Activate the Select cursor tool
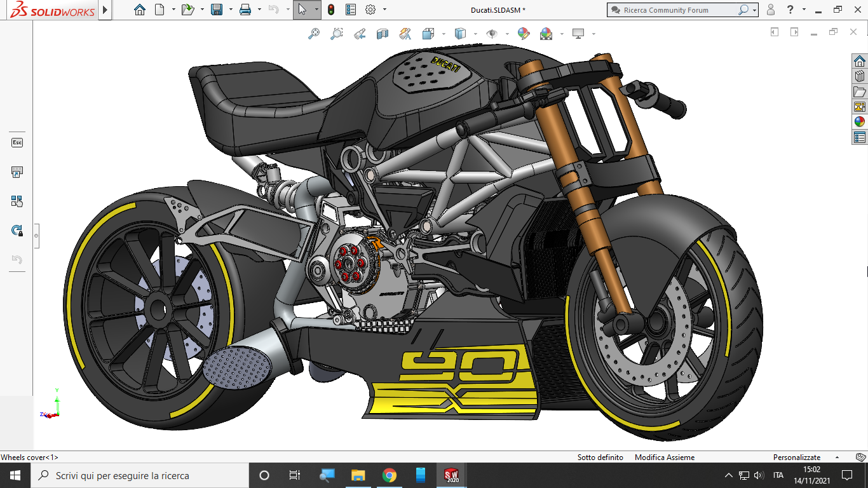 [x=302, y=10]
